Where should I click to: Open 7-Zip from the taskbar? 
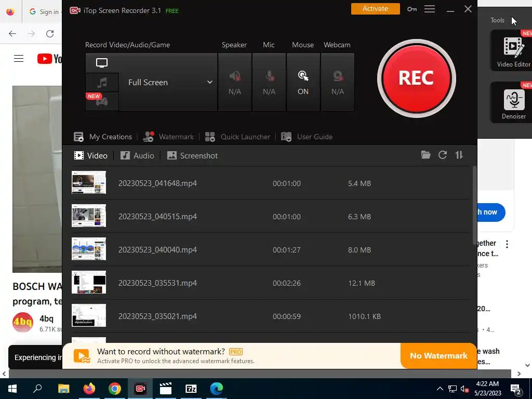pyautogui.click(x=191, y=389)
